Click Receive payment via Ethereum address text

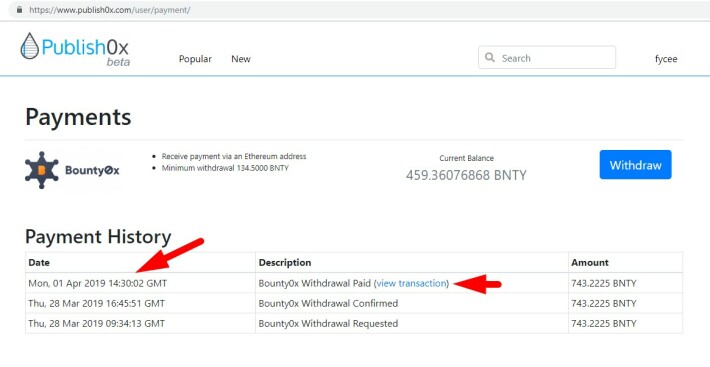click(234, 156)
